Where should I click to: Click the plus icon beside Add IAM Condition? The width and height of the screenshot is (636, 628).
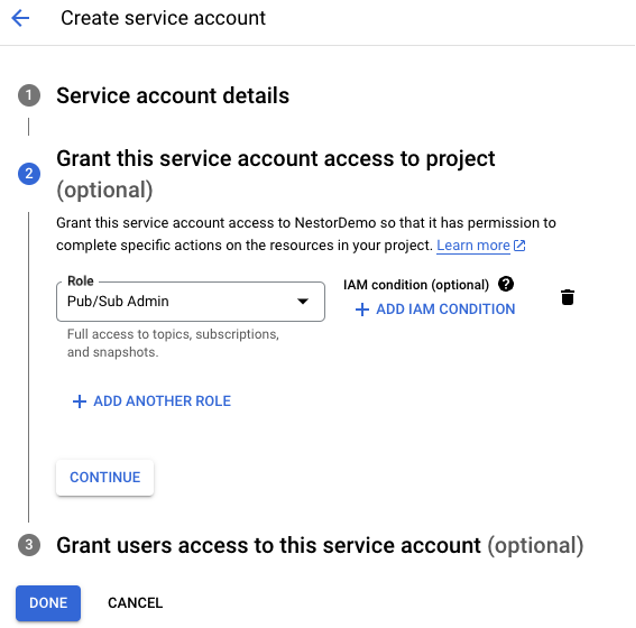point(362,310)
